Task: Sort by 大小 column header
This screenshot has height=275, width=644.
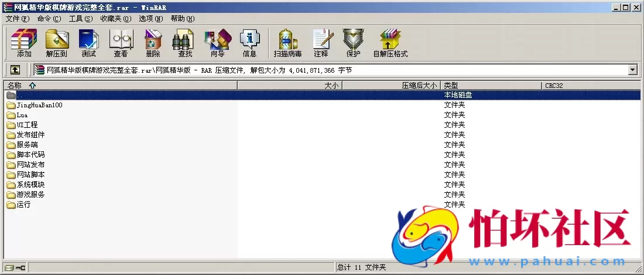Action: [x=290, y=86]
